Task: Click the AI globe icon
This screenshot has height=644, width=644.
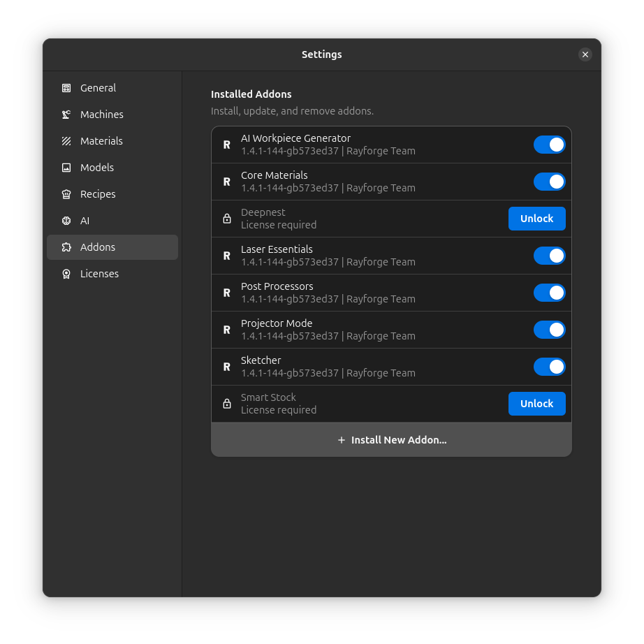Action: coord(66,221)
